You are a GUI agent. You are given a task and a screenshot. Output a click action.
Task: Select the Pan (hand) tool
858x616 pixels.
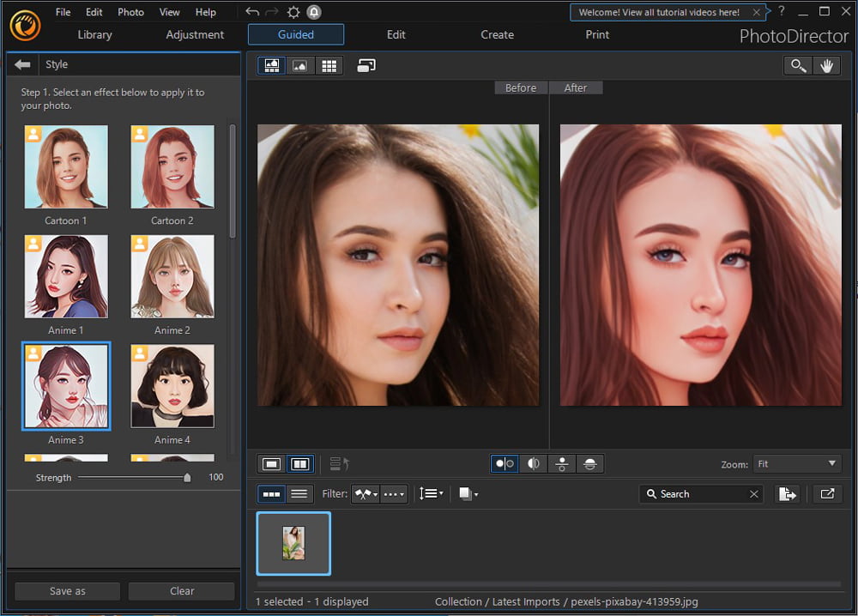click(826, 65)
